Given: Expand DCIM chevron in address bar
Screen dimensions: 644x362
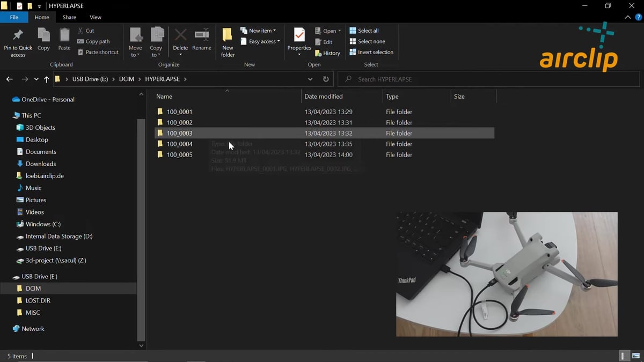Looking at the screenshot, I should click(140, 79).
